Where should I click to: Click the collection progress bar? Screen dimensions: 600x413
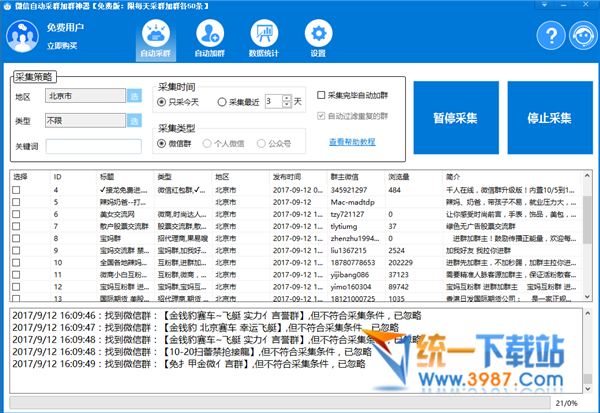pos(280,403)
